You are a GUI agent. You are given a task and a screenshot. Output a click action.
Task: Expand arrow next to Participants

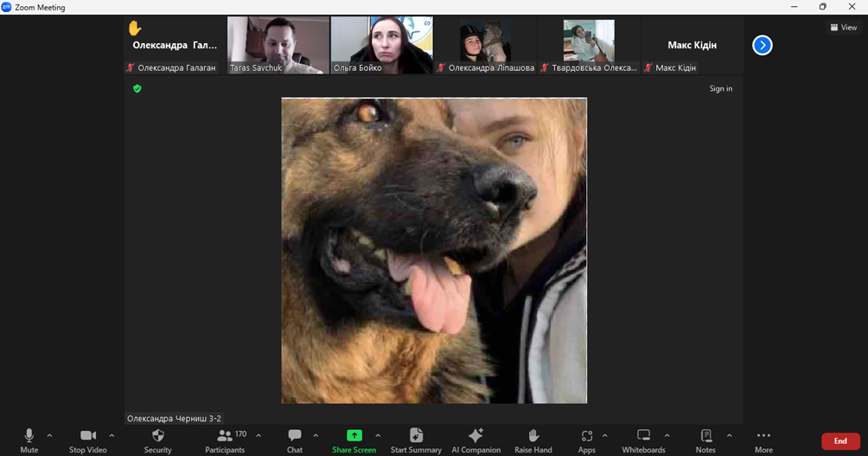click(258, 436)
